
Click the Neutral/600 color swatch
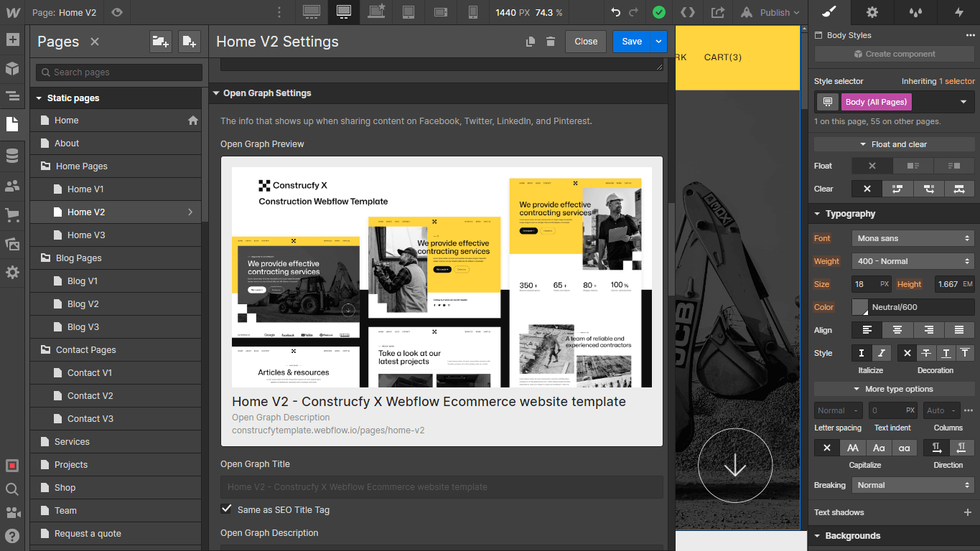point(859,307)
